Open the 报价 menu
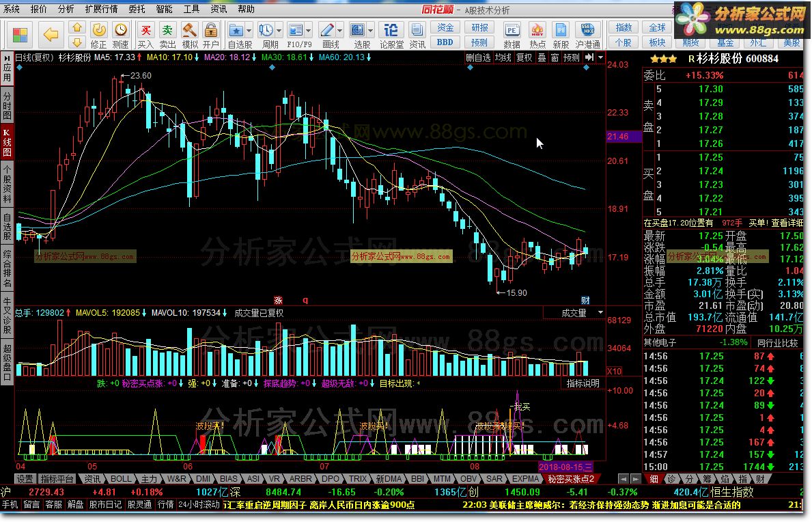 (38, 9)
